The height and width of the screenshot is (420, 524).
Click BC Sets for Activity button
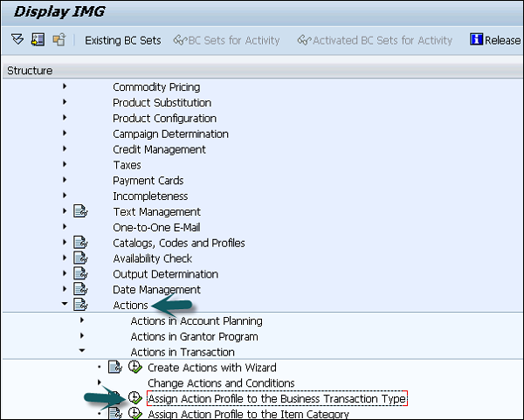pyautogui.click(x=227, y=40)
